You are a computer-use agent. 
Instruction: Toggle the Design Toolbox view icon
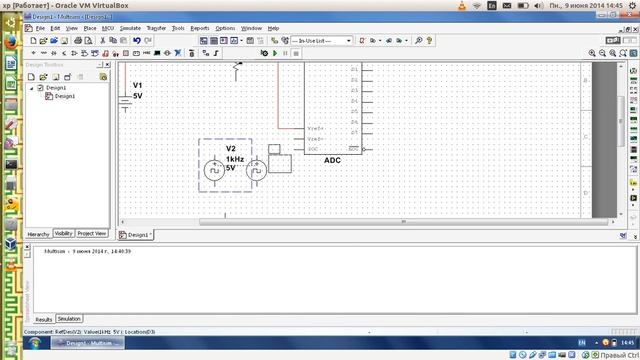click(x=203, y=40)
